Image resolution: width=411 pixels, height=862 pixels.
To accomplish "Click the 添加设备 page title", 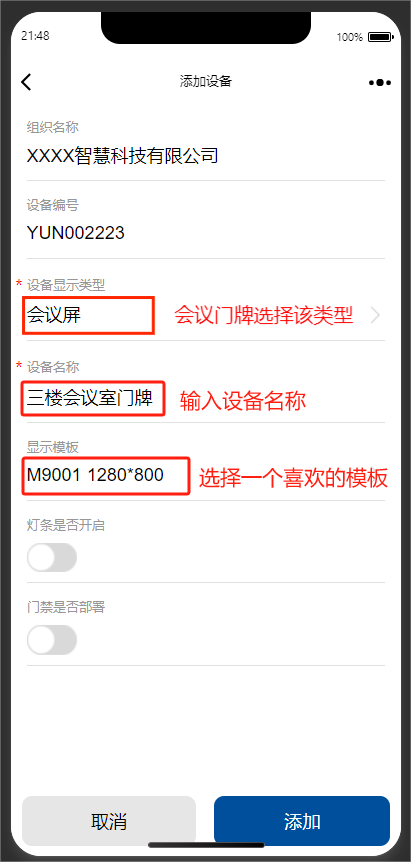I will (x=206, y=82).
